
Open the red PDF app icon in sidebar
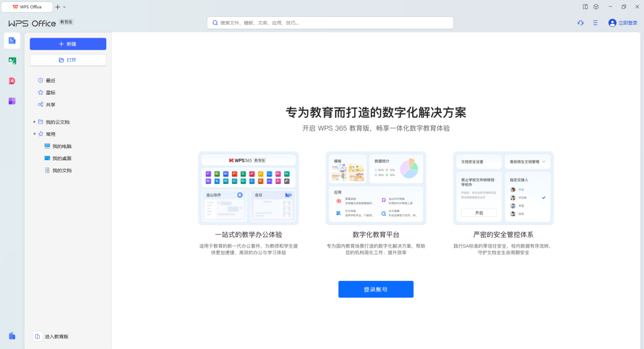(x=12, y=80)
